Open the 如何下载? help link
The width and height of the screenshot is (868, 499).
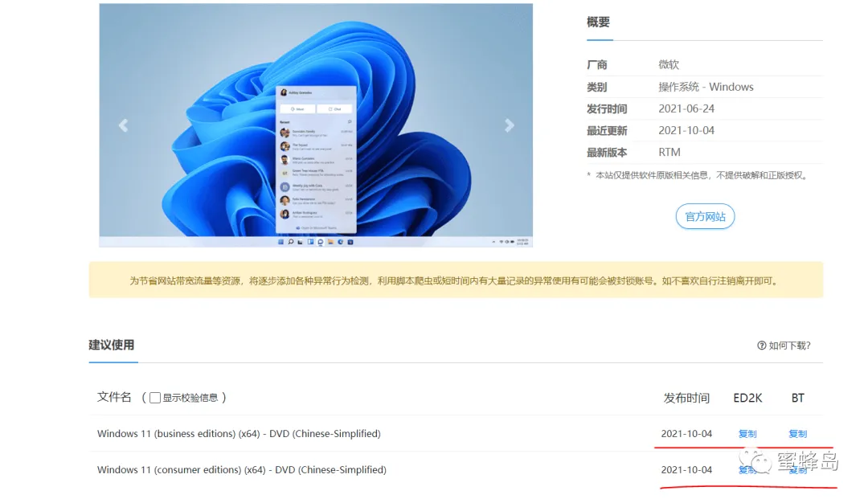click(x=784, y=346)
